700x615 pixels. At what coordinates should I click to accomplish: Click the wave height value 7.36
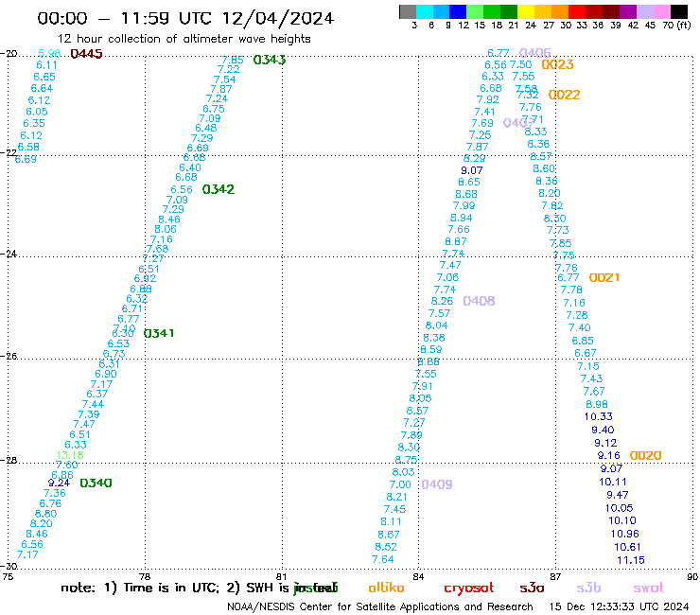pos(55,493)
